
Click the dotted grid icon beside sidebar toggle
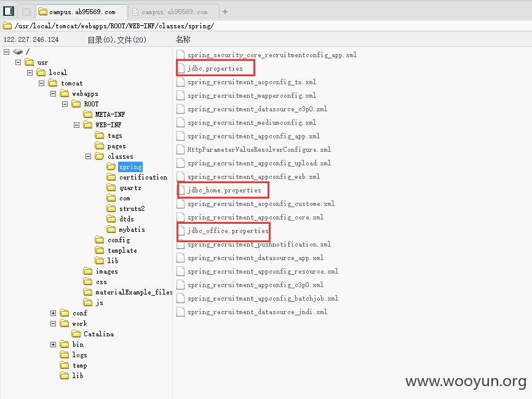[26, 12]
